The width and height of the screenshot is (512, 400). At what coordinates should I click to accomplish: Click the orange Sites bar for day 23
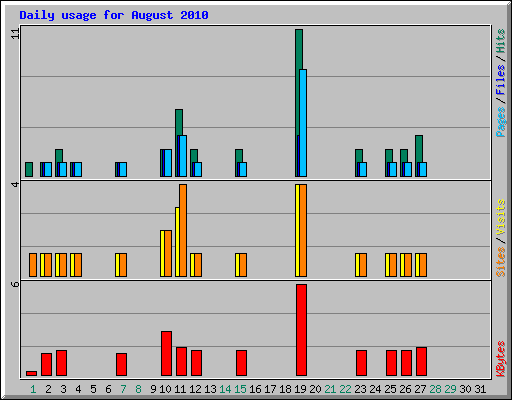click(363, 265)
